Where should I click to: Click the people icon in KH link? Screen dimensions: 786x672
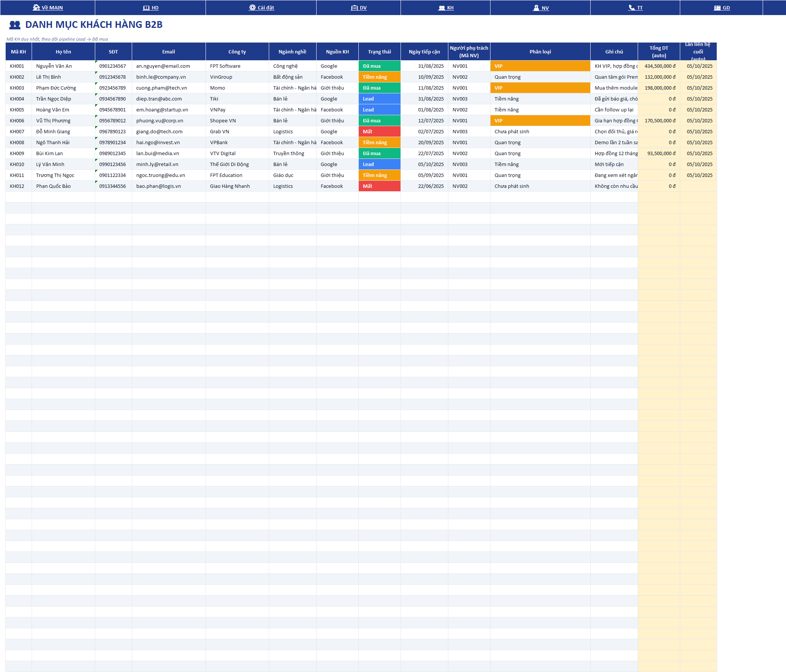point(442,8)
